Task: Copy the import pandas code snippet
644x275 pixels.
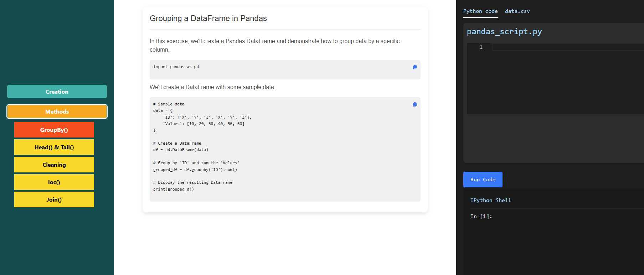Action: [415, 67]
